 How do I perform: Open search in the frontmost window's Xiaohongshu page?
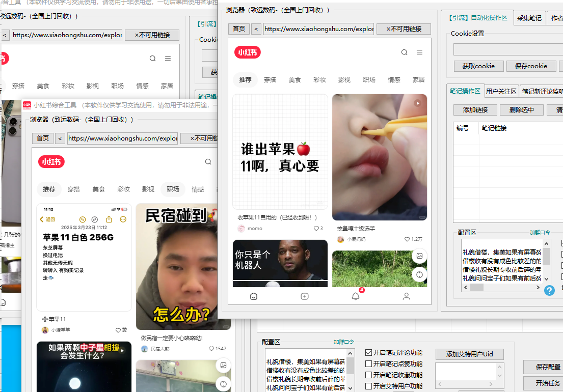point(405,52)
